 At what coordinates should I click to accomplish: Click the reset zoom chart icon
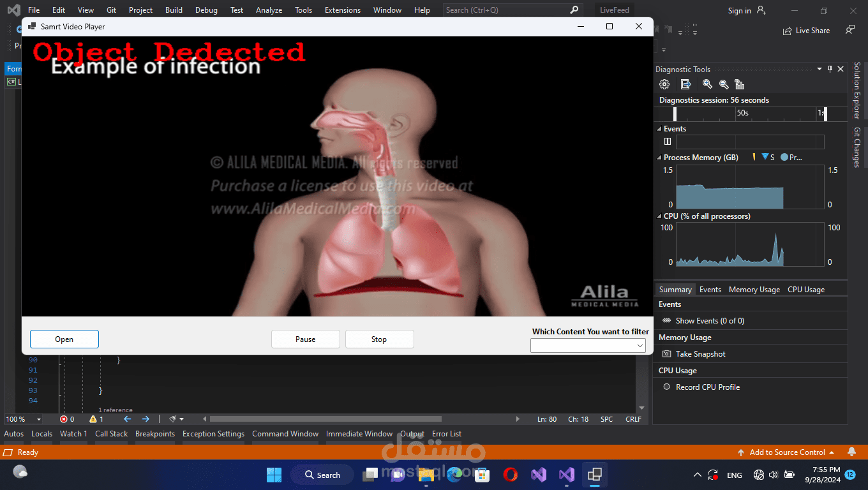(740, 84)
